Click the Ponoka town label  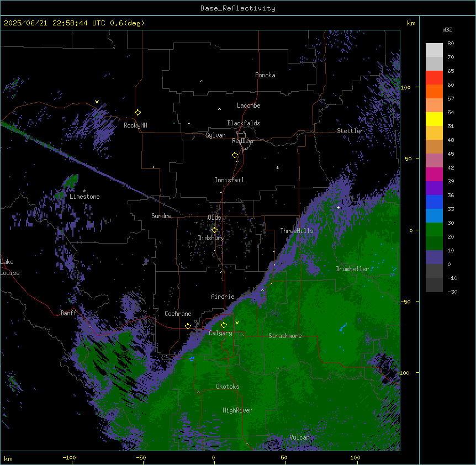pos(265,75)
